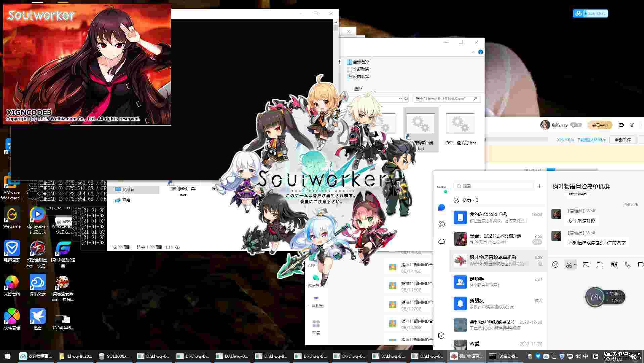Viewport: 644px width, 363px height.
Task: Switch to the 欢迎使用百... taskbar item
Action: pyautogui.click(x=36, y=356)
